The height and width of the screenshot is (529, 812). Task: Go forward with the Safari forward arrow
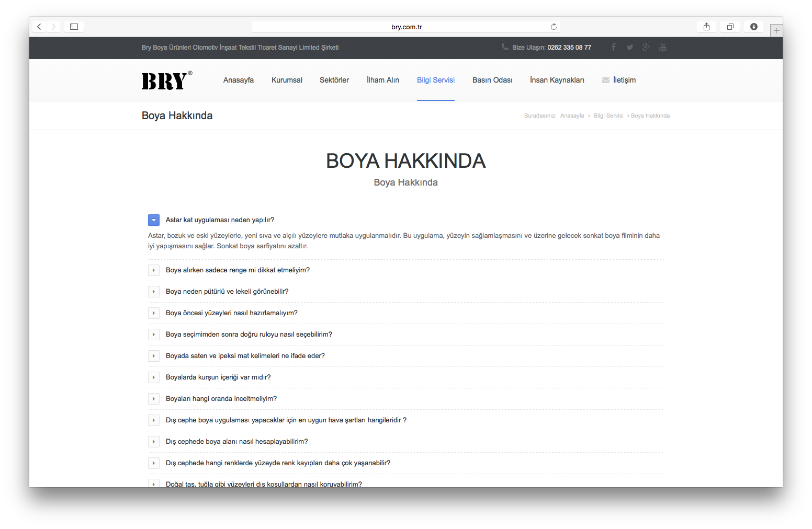(53, 27)
